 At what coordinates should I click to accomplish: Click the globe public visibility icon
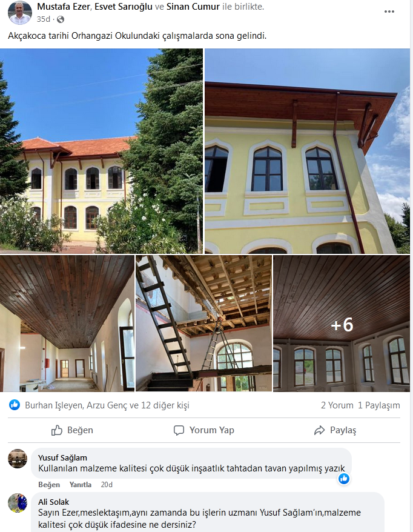pyautogui.click(x=61, y=19)
